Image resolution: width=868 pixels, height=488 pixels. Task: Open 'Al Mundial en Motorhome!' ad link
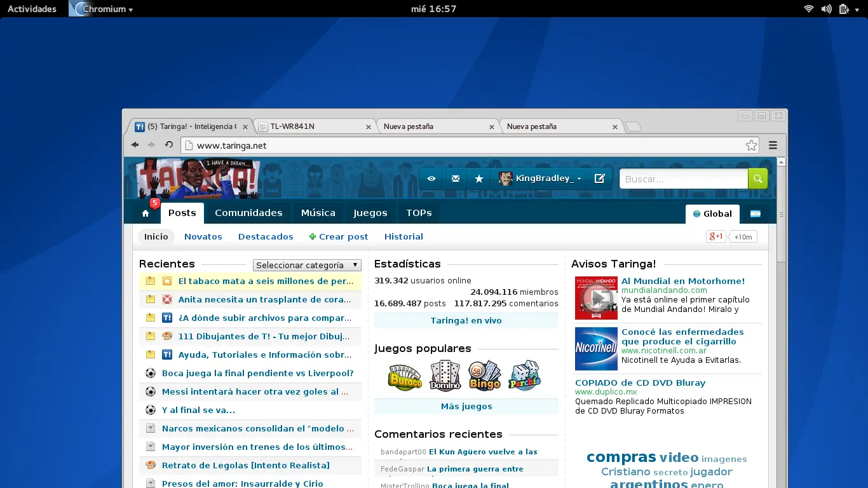tap(683, 281)
